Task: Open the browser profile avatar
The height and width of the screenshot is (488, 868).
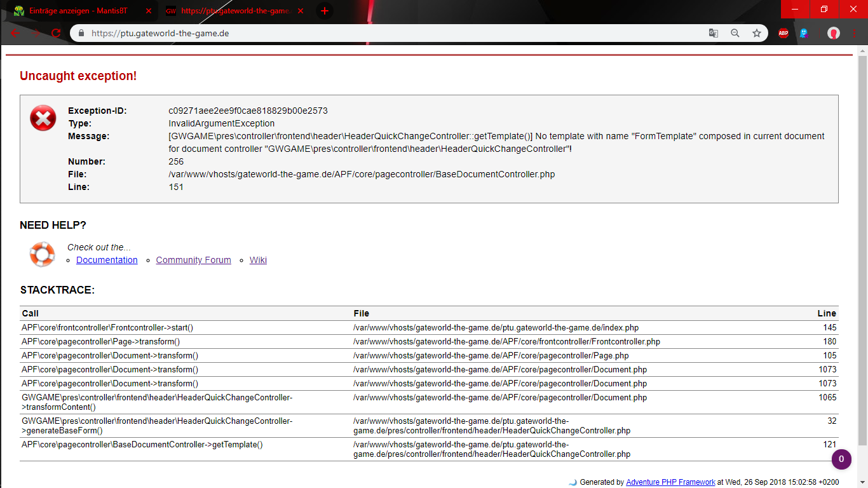Action: click(x=834, y=33)
